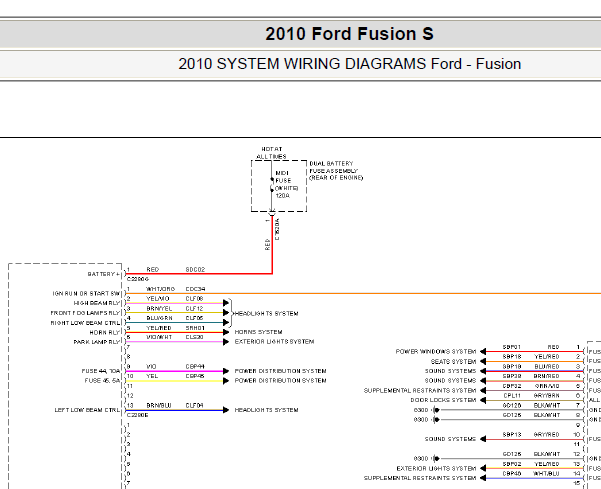601x489 pixels.
Task: Select the 2010 SYSTEM WIRING DIAGRAMS subtitle
Action: click(x=350, y=64)
